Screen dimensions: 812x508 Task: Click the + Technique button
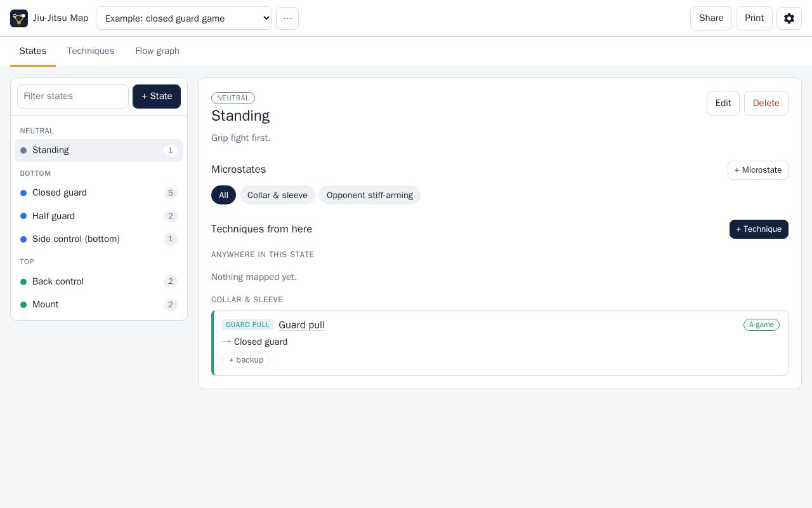[759, 229]
